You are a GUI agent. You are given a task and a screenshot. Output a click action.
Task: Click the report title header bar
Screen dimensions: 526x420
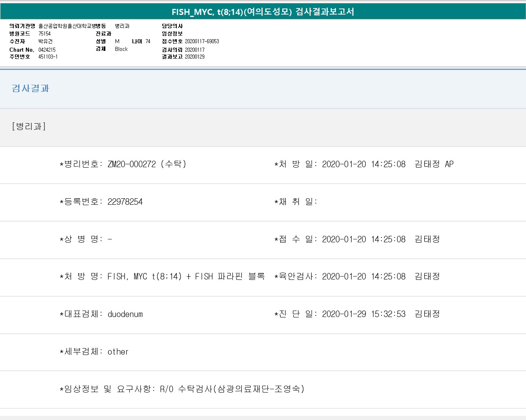pos(263,12)
